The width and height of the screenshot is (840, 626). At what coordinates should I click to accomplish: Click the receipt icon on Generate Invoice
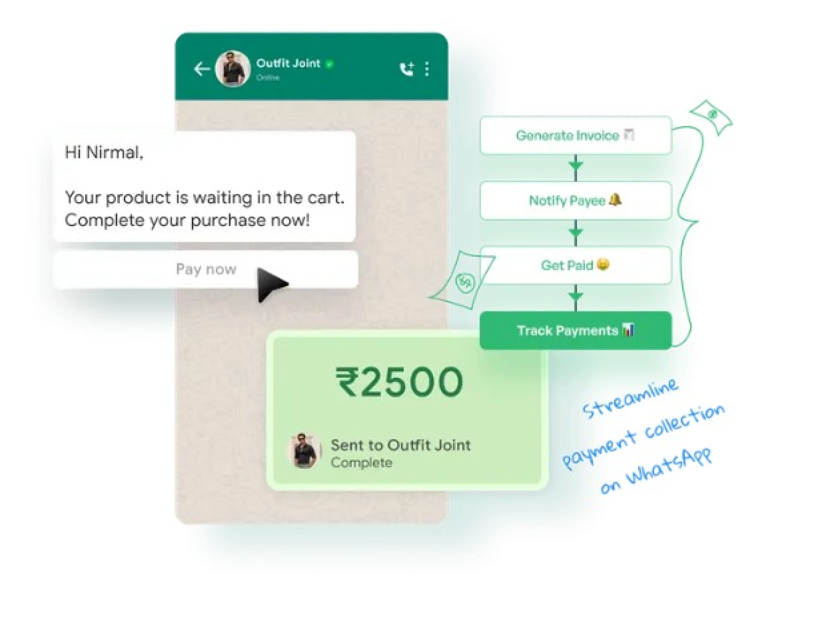click(x=629, y=135)
